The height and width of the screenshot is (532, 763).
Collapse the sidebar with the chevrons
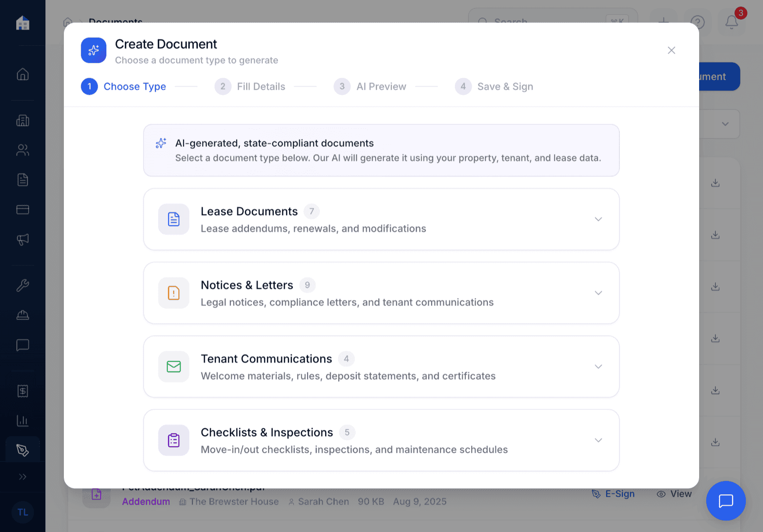[22, 477]
